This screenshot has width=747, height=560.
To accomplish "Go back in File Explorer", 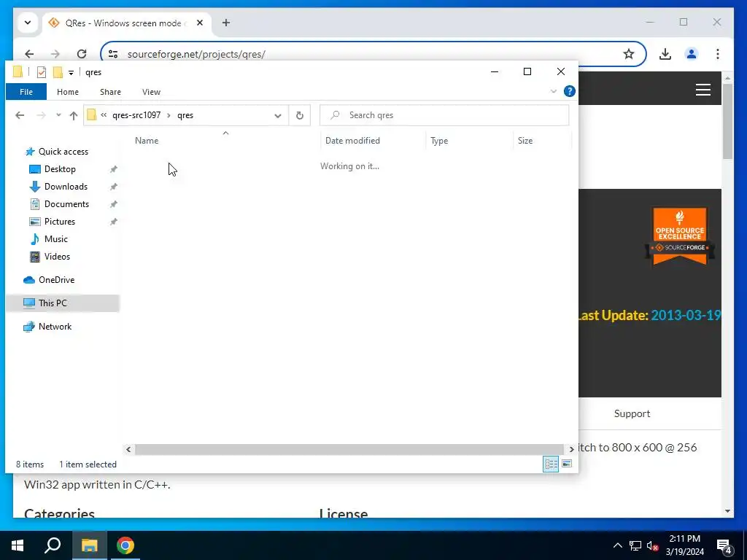I will click(20, 115).
